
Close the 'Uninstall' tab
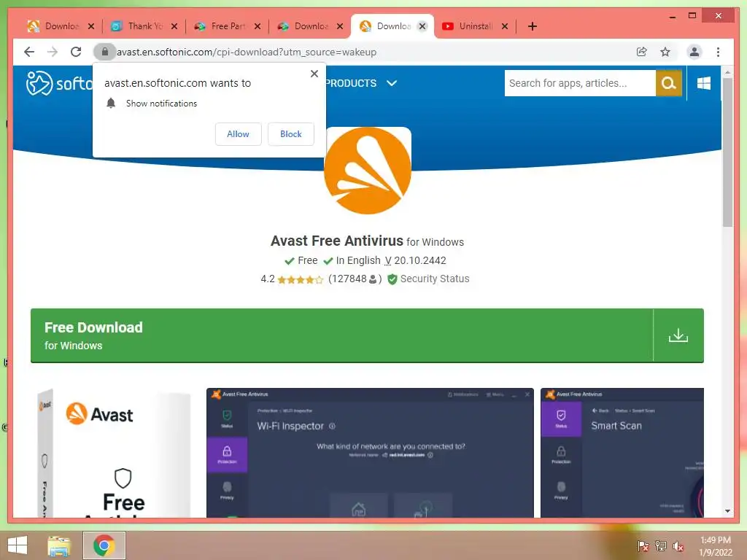505,26
